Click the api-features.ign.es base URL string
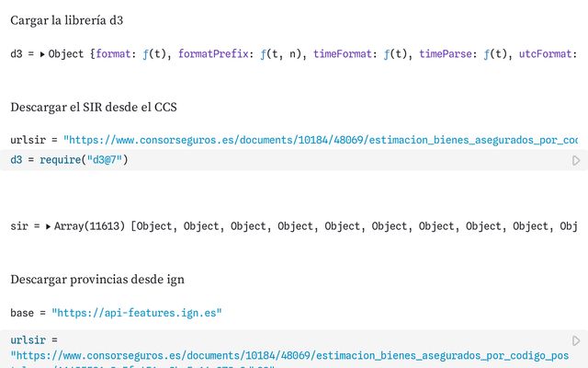 [137, 313]
